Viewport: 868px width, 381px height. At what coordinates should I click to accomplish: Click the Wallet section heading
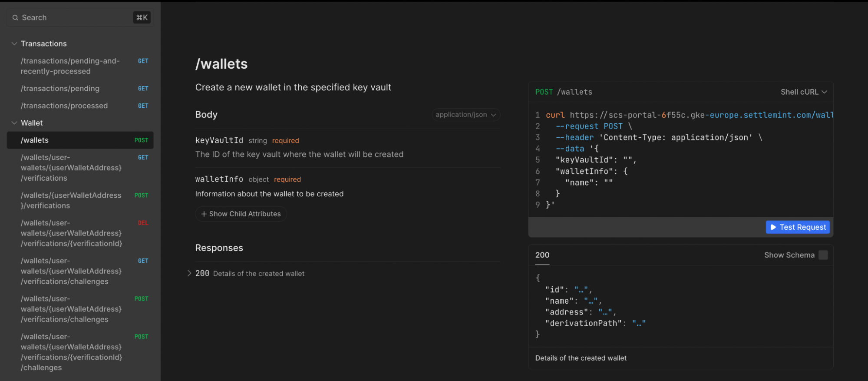pos(32,123)
